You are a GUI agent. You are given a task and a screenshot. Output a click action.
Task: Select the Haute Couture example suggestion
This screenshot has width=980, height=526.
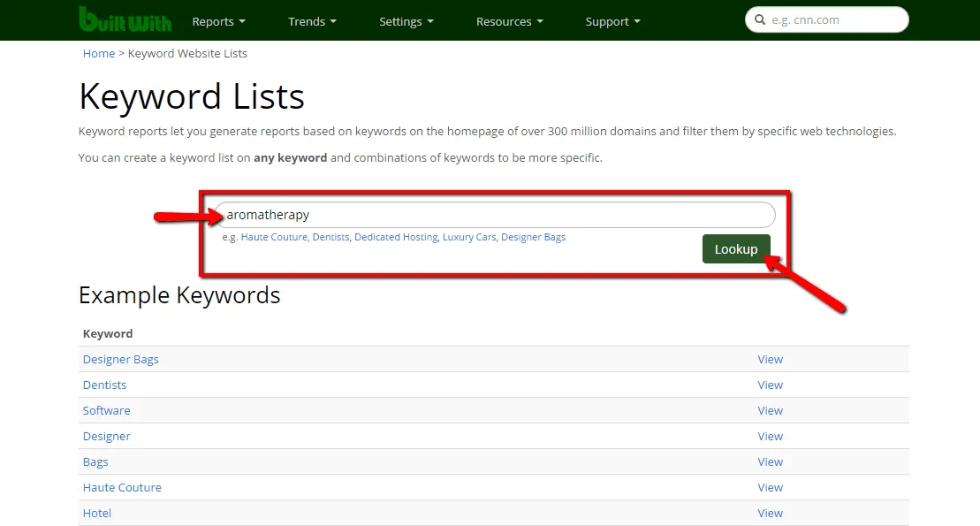274,237
